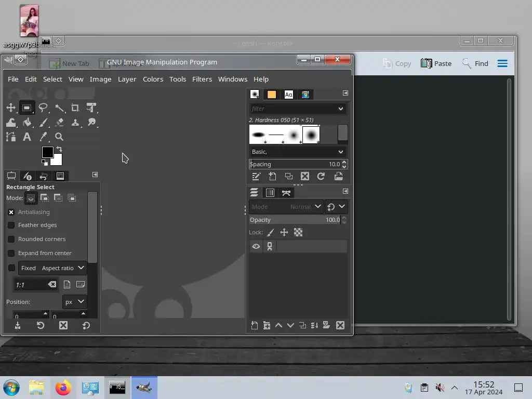
Task: Enable Expand from center option
Action: click(11, 253)
